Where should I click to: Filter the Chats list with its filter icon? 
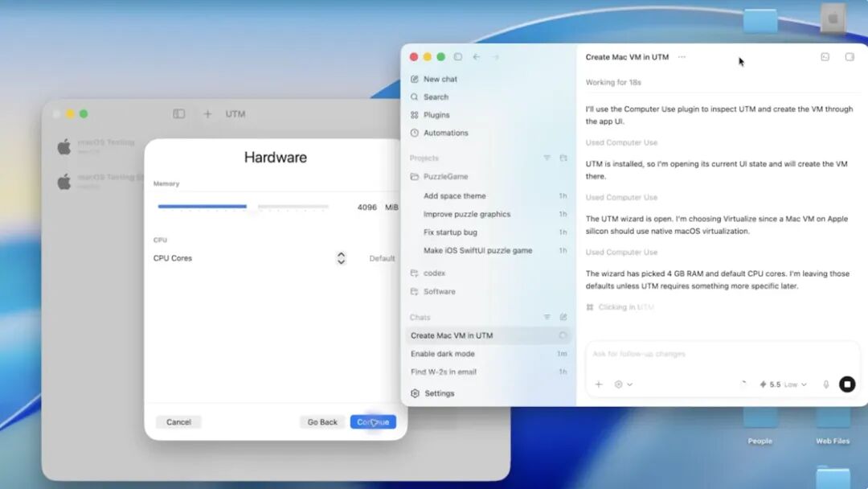547,318
